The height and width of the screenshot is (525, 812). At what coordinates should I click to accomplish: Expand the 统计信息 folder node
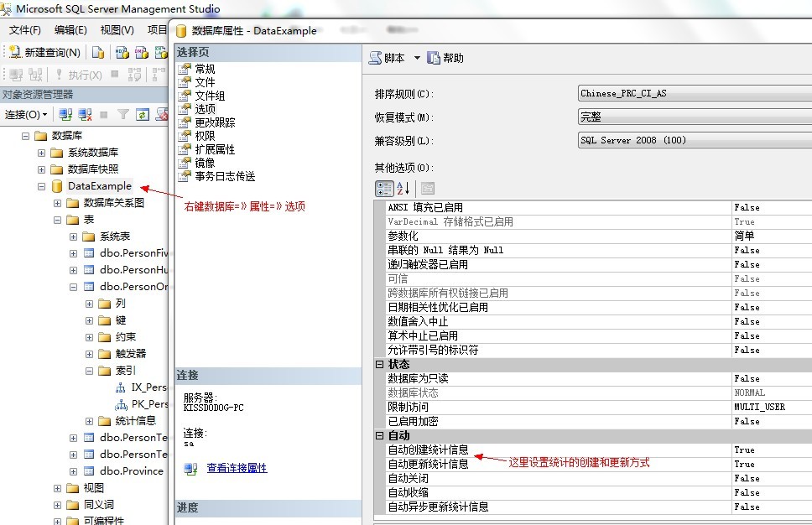[x=89, y=421]
